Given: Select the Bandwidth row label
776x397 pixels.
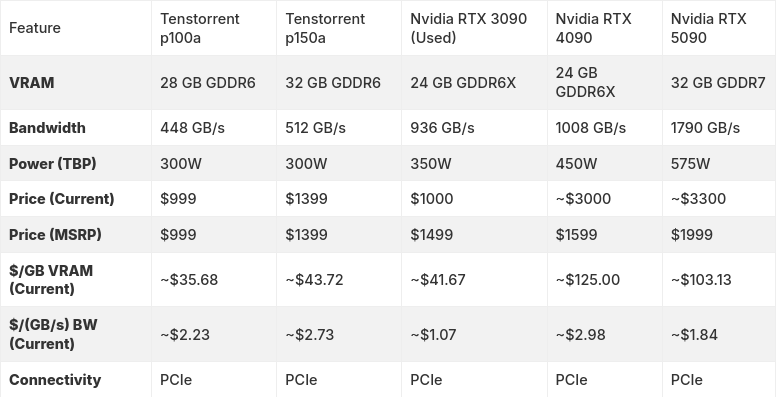Looking at the screenshot, I should (x=47, y=128).
